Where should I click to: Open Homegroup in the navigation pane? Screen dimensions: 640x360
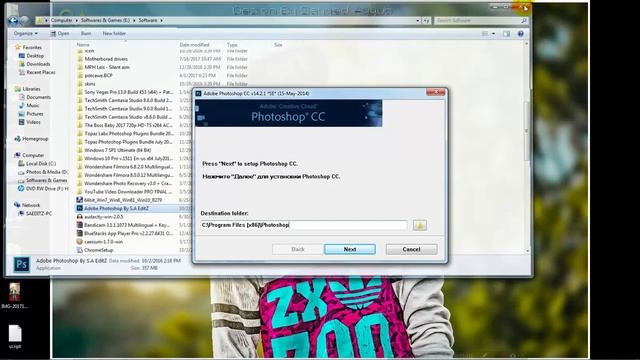click(x=35, y=139)
